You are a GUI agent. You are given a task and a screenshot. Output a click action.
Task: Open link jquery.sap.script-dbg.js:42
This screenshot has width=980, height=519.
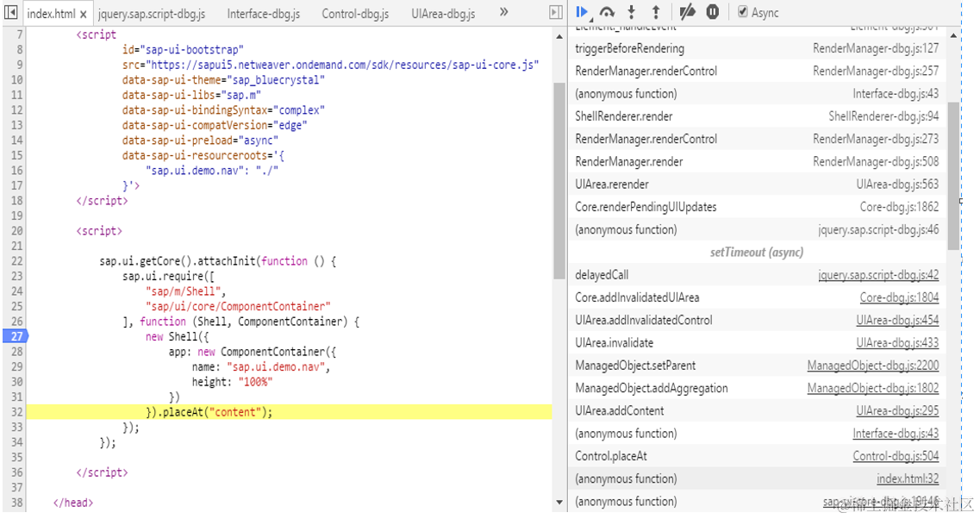coord(878,275)
